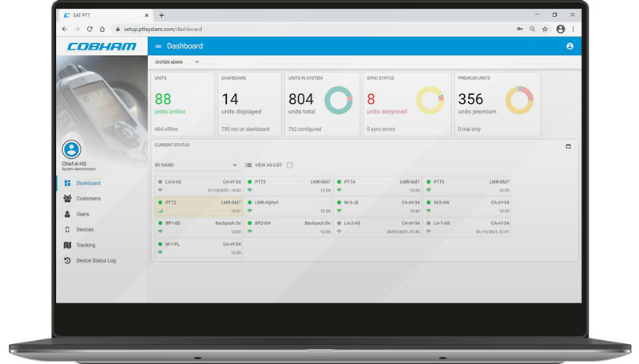Go to Users in the sidebar
Screen dimensions: 639x364
coord(82,214)
